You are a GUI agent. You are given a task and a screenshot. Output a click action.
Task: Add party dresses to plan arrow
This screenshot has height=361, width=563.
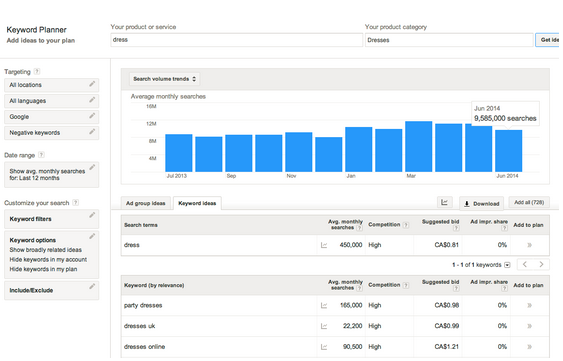(529, 306)
